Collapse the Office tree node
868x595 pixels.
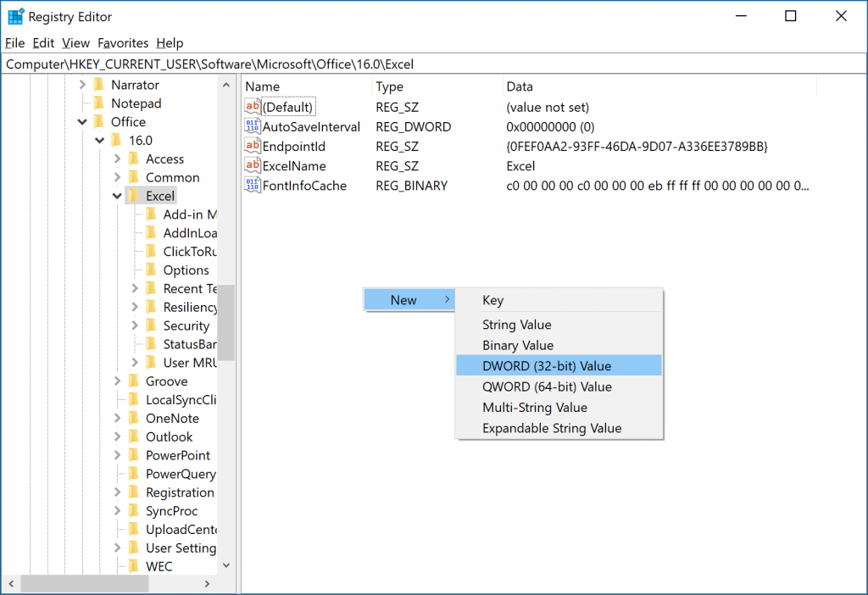coord(82,121)
